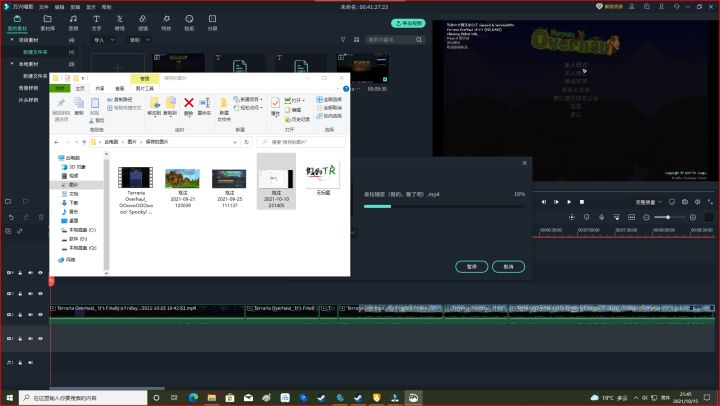Toggle lock on the Terraria clip track
The width and height of the screenshot is (720, 406).
click(20, 315)
